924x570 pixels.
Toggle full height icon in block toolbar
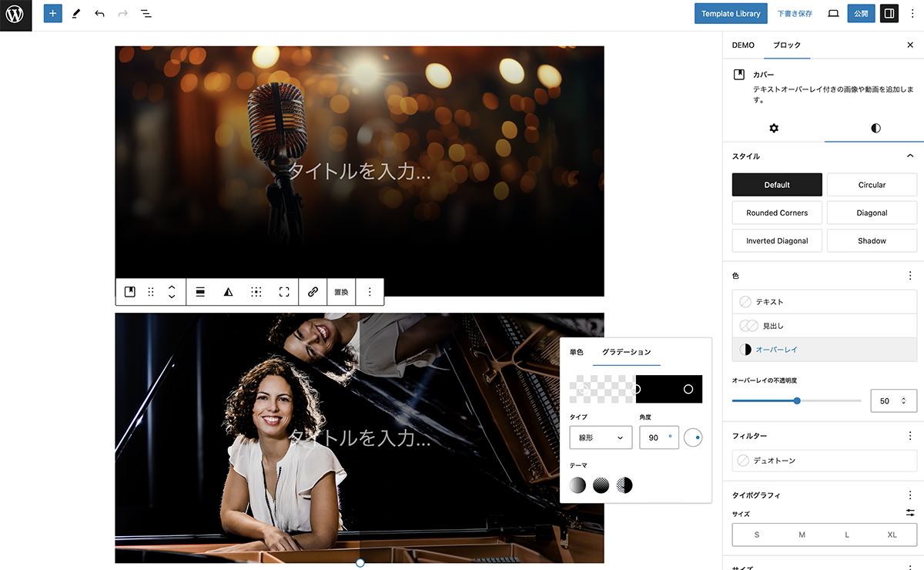click(x=284, y=292)
